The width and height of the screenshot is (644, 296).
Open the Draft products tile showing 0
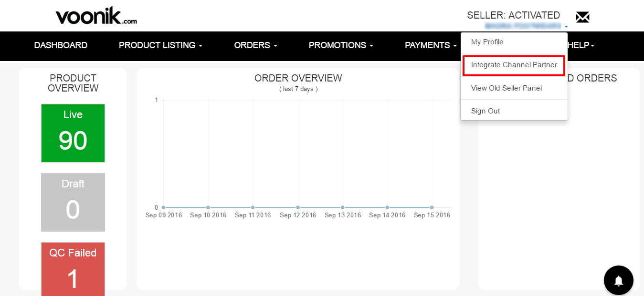click(x=73, y=203)
